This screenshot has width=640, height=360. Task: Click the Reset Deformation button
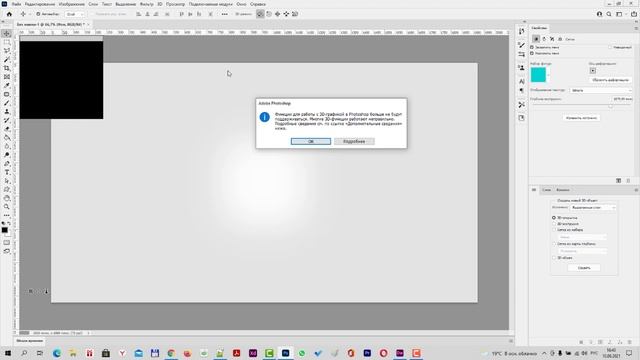pyautogui.click(x=610, y=80)
